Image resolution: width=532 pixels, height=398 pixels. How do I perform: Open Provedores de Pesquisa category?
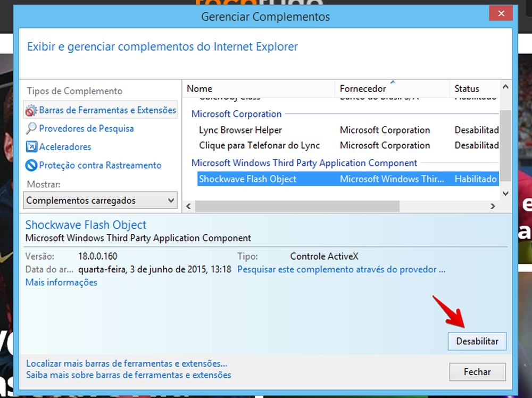click(x=86, y=129)
